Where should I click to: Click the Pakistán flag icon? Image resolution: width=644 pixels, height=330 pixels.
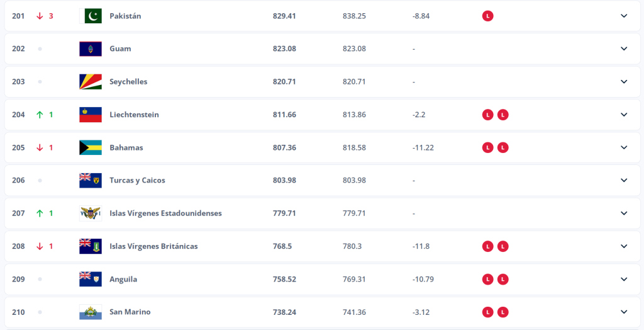tap(91, 16)
